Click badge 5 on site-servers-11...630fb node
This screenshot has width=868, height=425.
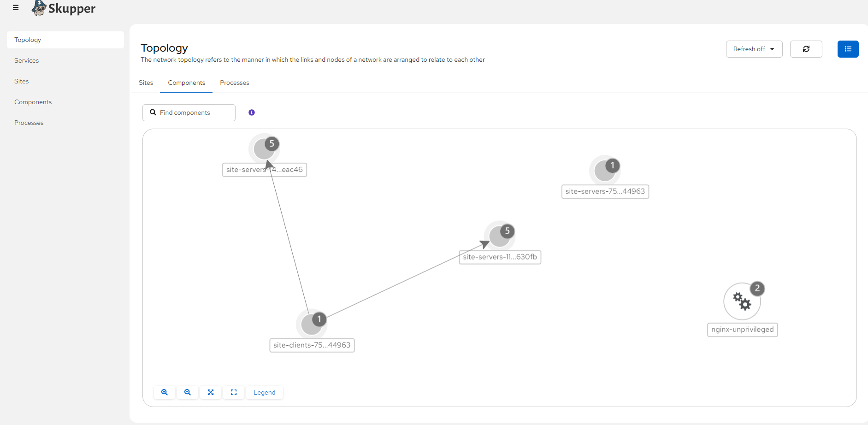pyautogui.click(x=507, y=231)
